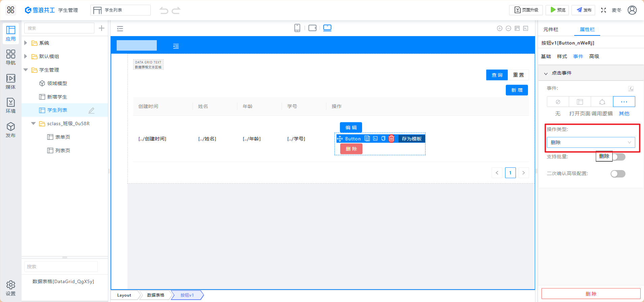Toggle the outline list icon above canvas
Screen dimensions: 644x302
(x=120, y=29)
